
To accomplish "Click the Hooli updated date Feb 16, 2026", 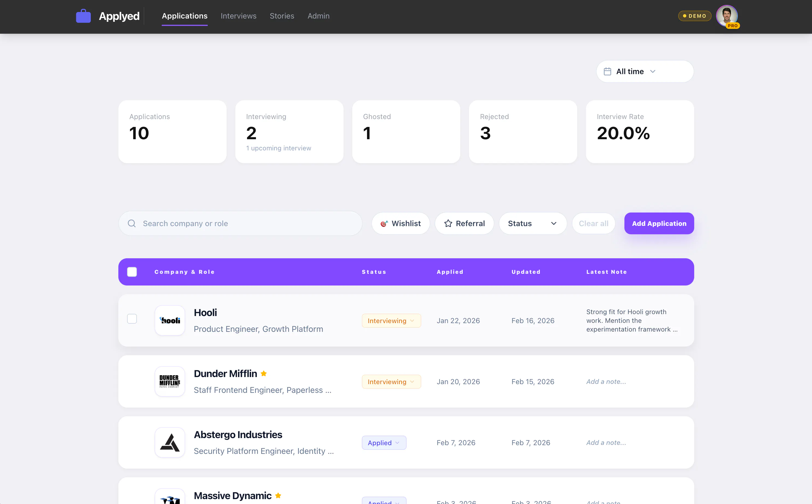I will pyautogui.click(x=533, y=321).
